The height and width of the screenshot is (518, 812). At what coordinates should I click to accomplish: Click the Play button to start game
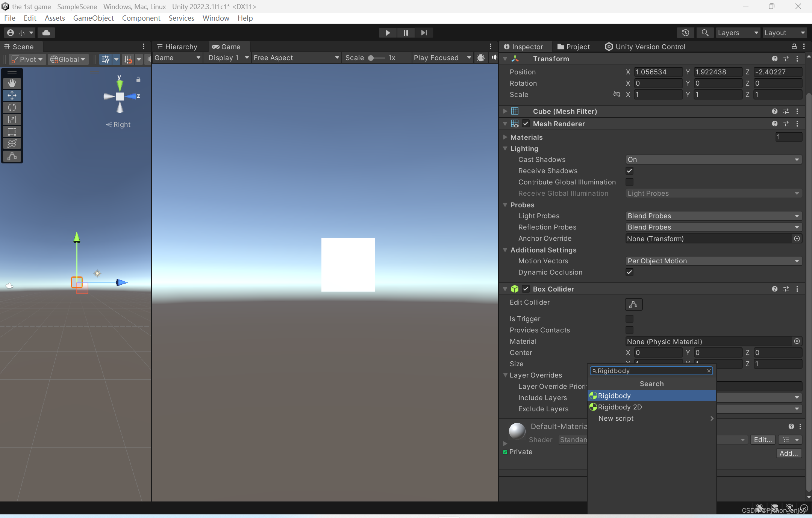(388, 33)
